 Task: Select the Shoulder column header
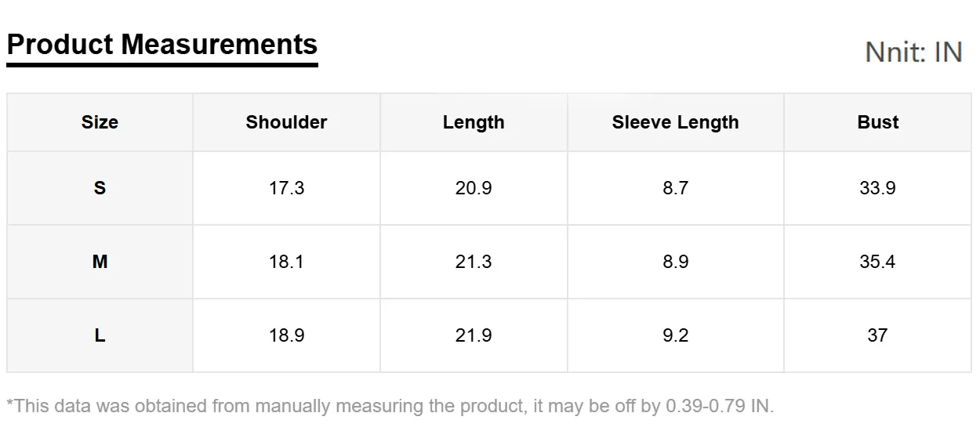point(286,122)
